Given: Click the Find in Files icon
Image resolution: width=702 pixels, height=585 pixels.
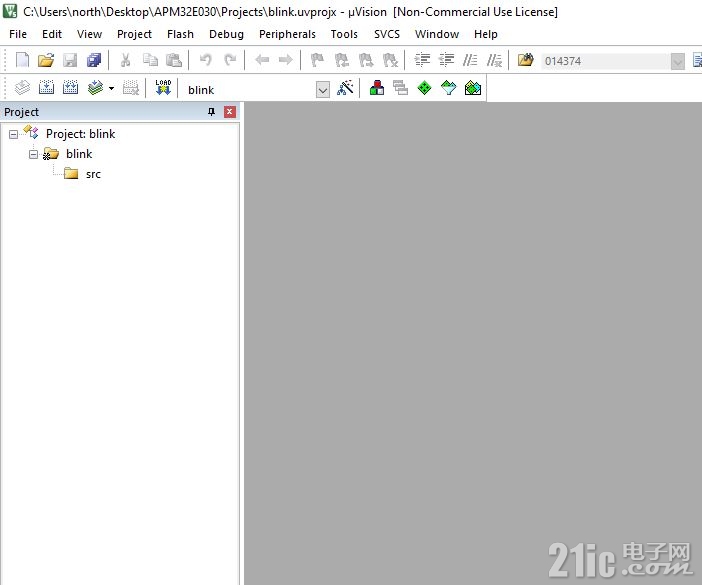Looking at the screenshot, I should 526,60.
